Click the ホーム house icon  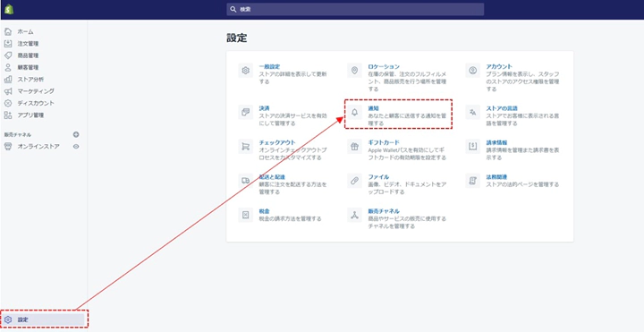pos(8,31)
